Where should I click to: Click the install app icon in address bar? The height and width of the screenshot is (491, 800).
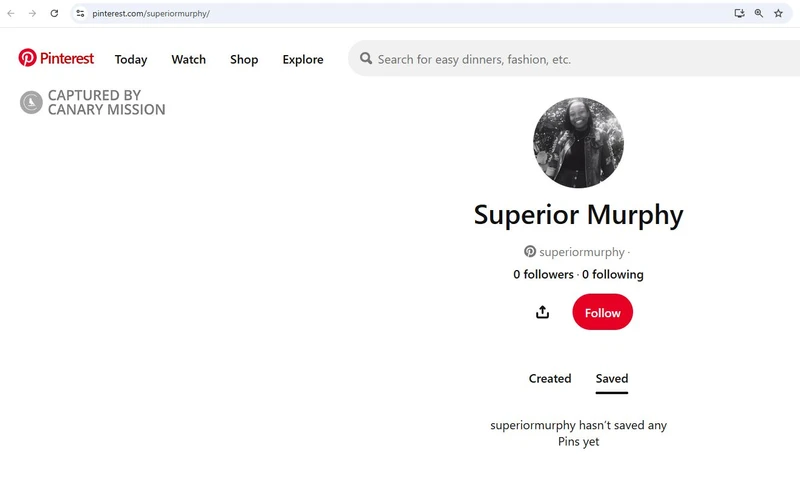(739, 13)
